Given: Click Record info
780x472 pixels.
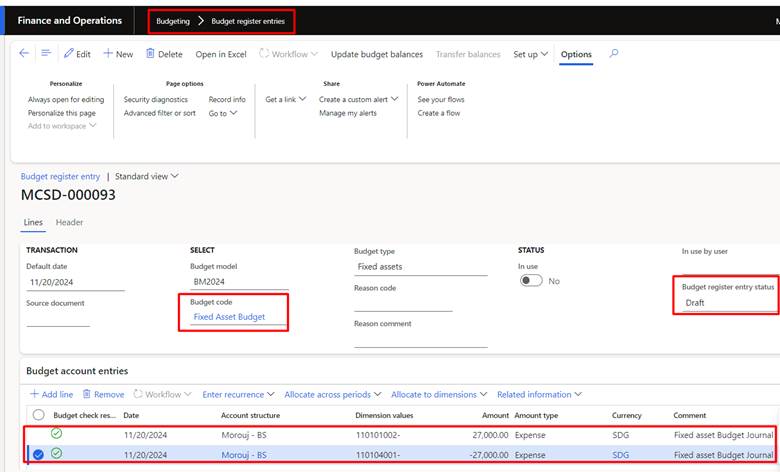Looking at the screenshot, I should click(x=227, y=99).
